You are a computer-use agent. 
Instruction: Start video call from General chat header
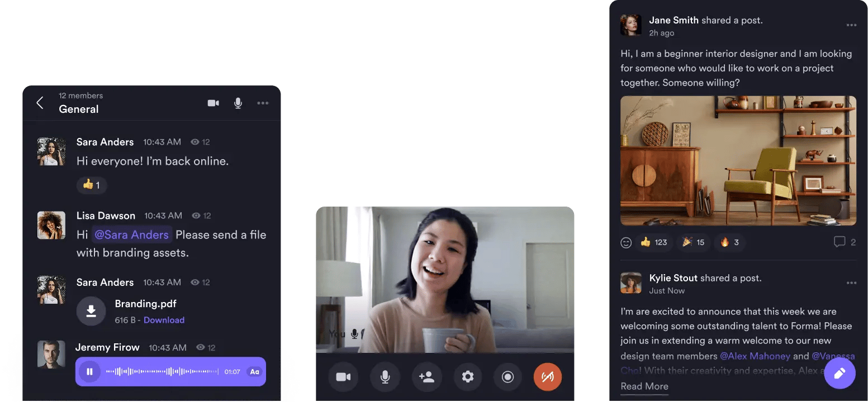(x=213, y=103)
